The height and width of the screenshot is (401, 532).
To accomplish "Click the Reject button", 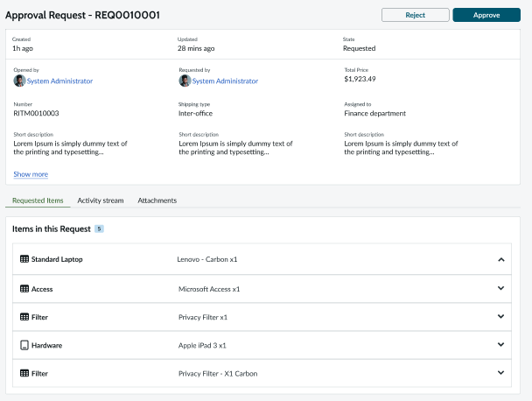I will 416,15.
